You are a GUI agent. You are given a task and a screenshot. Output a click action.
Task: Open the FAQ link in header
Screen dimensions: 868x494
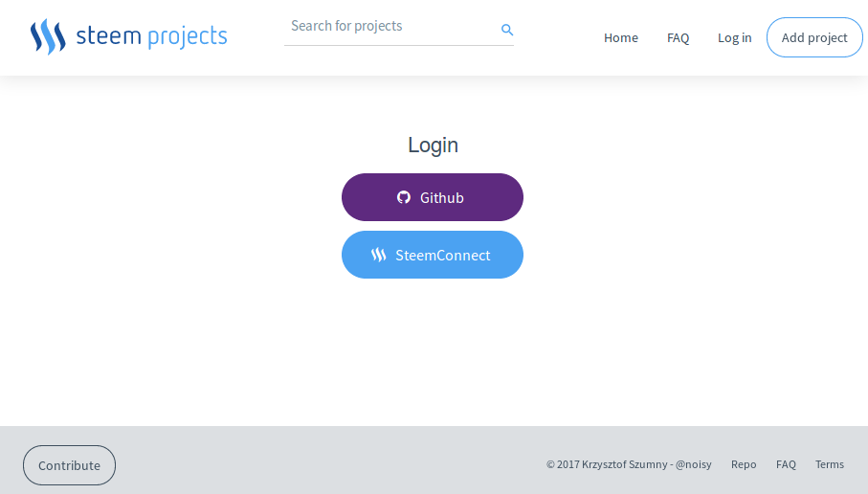pyautogui.click(x=678, y=37)
